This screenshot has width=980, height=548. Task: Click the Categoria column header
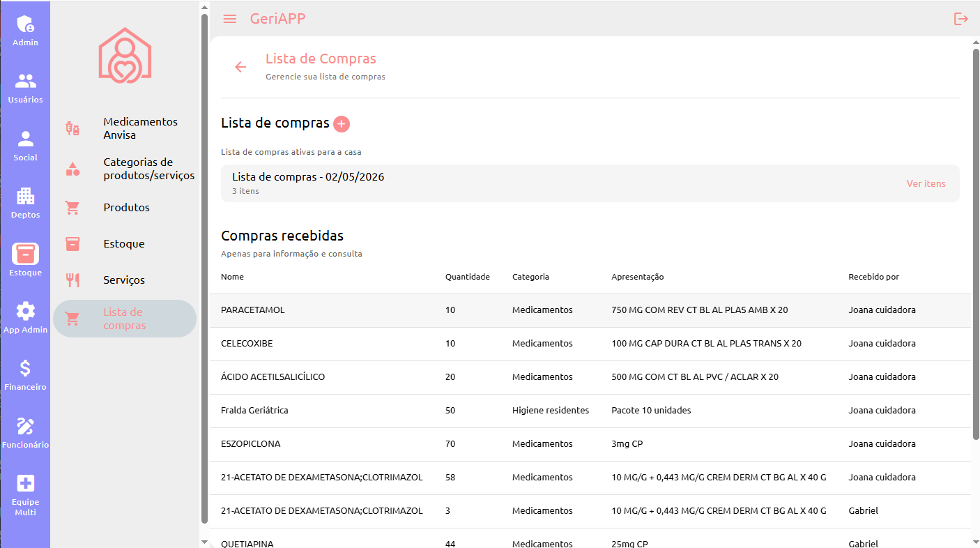[x=530, y=277]
